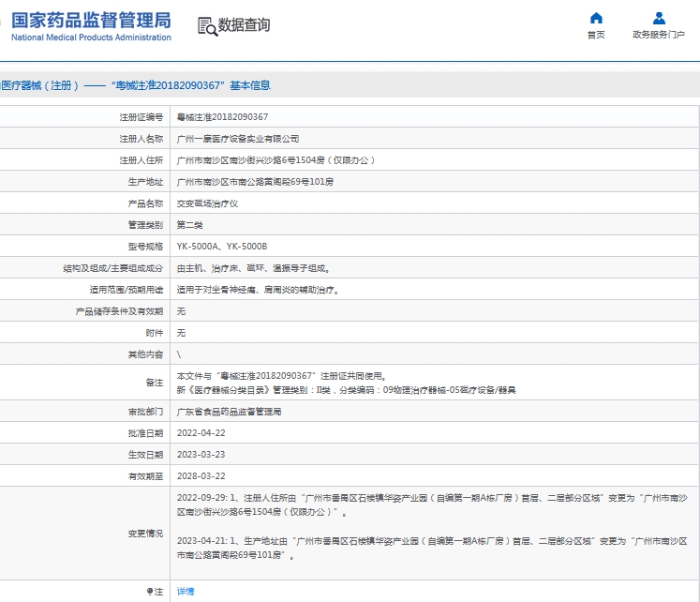700x602 pixels.
Task: Click the 数据查询 search document icon
Action: [208, 26]
